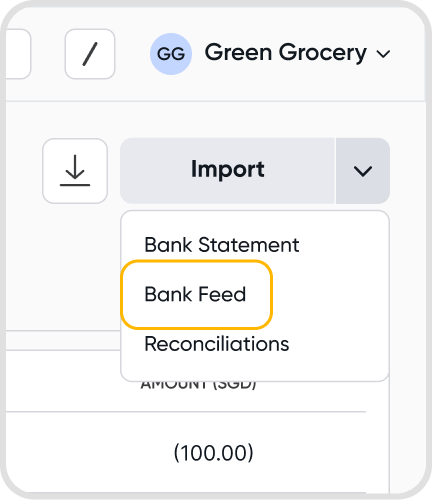Open the Import split-button dropdown arrow
432x500 pixels.
pyautogui.click(x=363, y=171)
